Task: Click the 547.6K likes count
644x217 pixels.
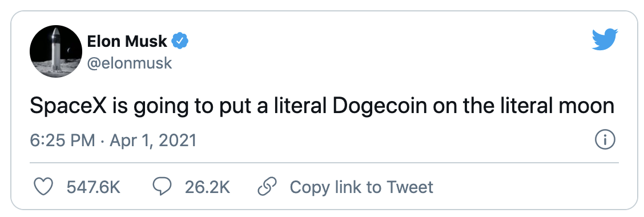Action: pos(93,187)
